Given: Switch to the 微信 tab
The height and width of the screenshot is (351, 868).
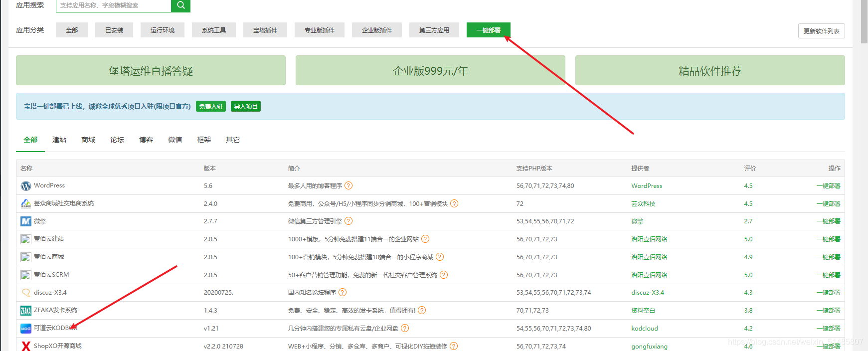Looking at the screenshot, I should pos(175,140).
